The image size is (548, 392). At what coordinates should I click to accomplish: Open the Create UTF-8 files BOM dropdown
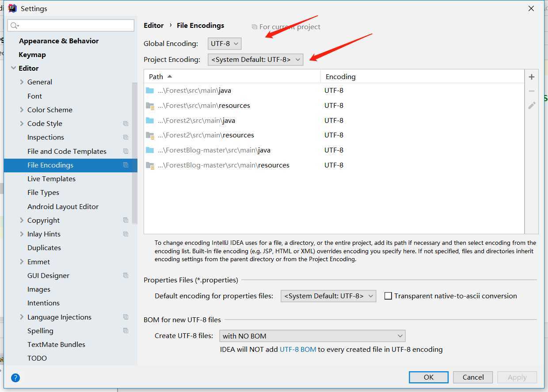pyautogui.click(x=312, y=336)
